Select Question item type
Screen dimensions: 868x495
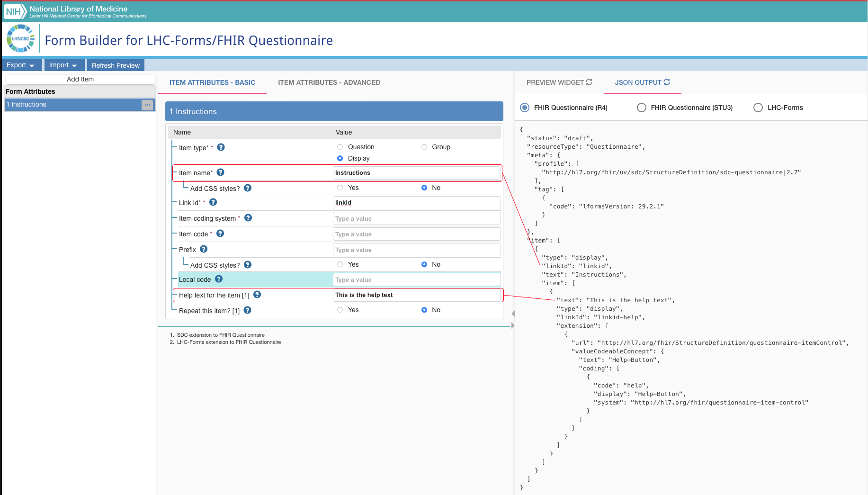click(340, 147)
